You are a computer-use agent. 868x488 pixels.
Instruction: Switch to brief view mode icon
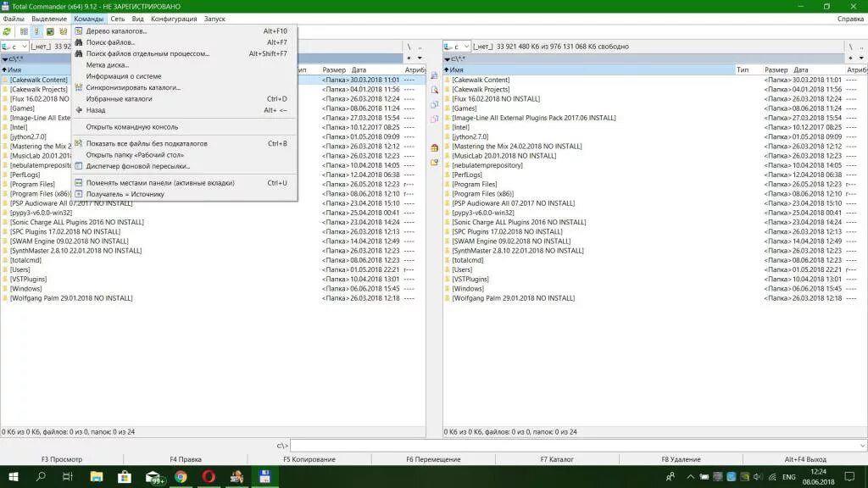[24, 31]
